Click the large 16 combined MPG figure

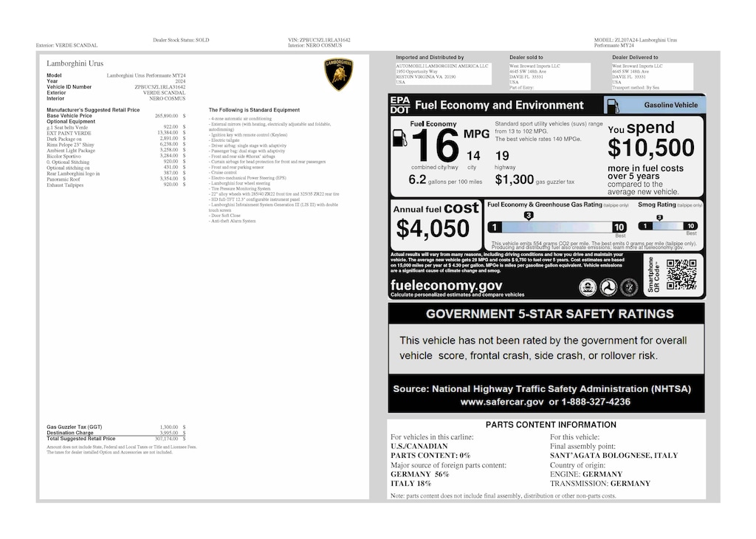[436, 145]
